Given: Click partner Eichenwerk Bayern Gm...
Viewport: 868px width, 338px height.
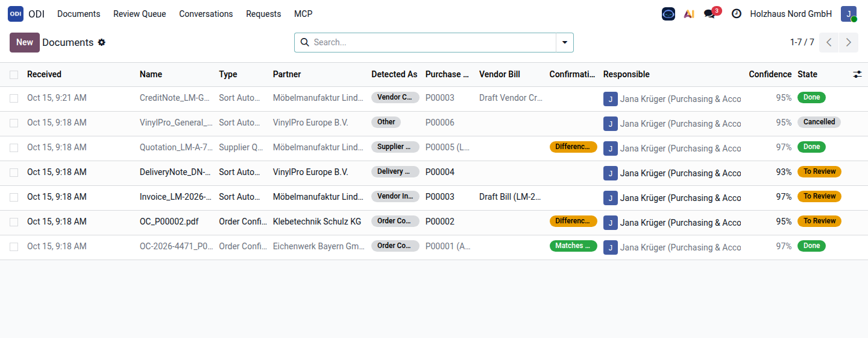Looking at the screenshot, I should [318, 246].
